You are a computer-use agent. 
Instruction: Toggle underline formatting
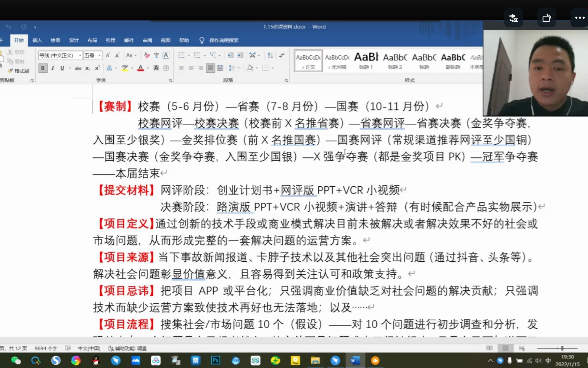tap(62, 68)
